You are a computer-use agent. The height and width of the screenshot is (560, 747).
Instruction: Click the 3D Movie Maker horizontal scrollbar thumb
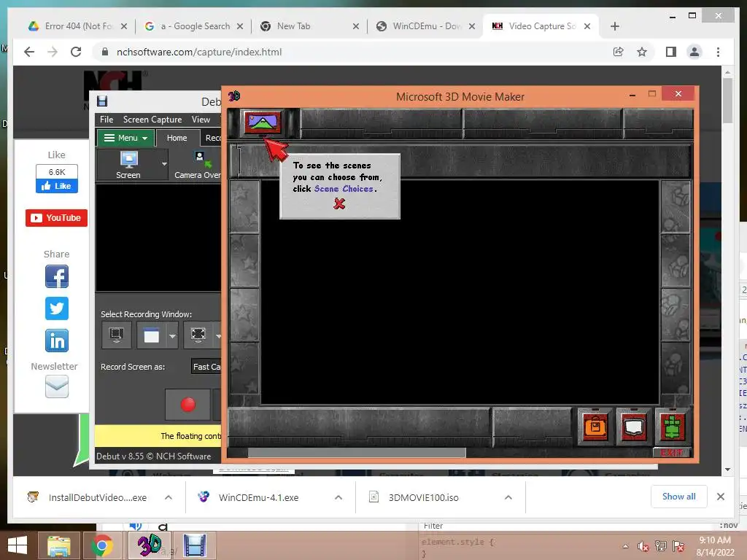point(356,452)
